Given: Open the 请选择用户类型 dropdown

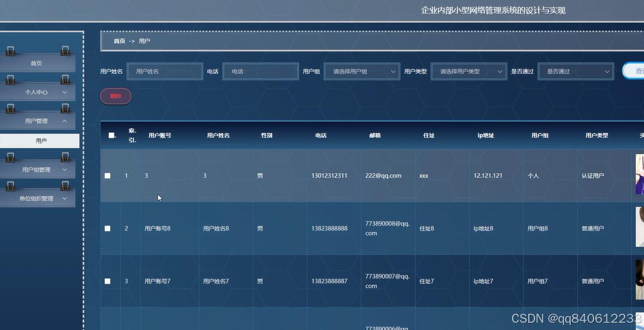Looking at the screenshot, I should coord(468,71).
